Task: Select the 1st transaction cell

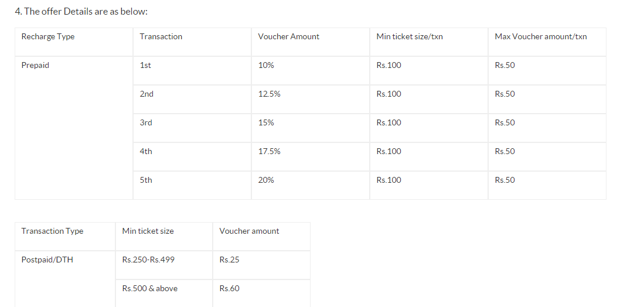Action: coord(145,66)
